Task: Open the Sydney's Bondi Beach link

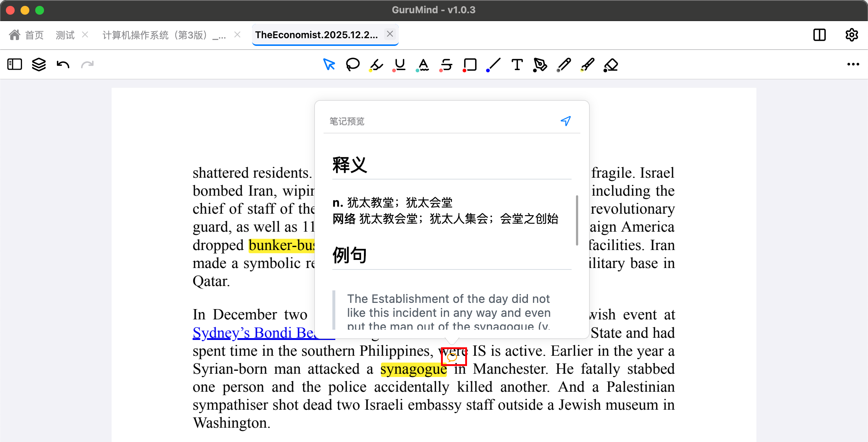Action: [x=253, y=333]
